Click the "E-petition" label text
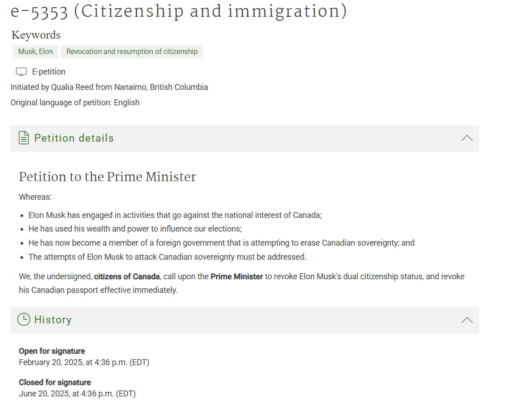This screenshot has width=508, height=420. (49, 72)
